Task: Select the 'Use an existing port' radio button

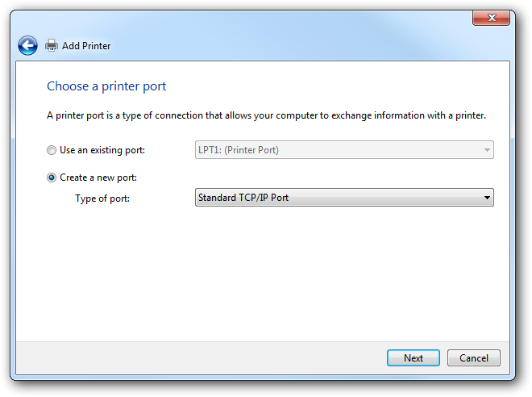Action: click(52, 150)
